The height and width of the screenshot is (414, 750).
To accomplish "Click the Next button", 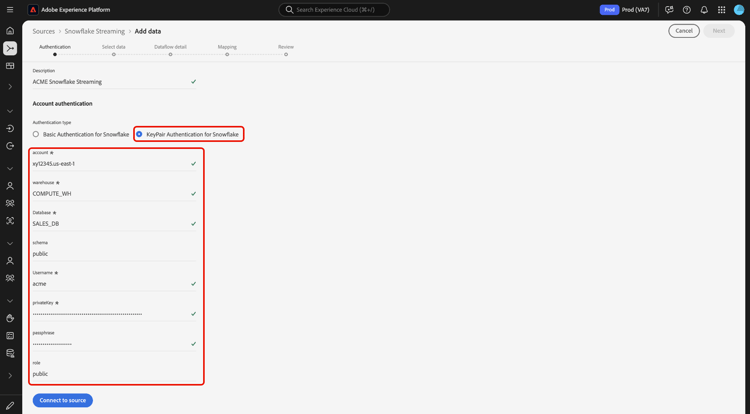I will pyautogui.click(x=719, y=31).
